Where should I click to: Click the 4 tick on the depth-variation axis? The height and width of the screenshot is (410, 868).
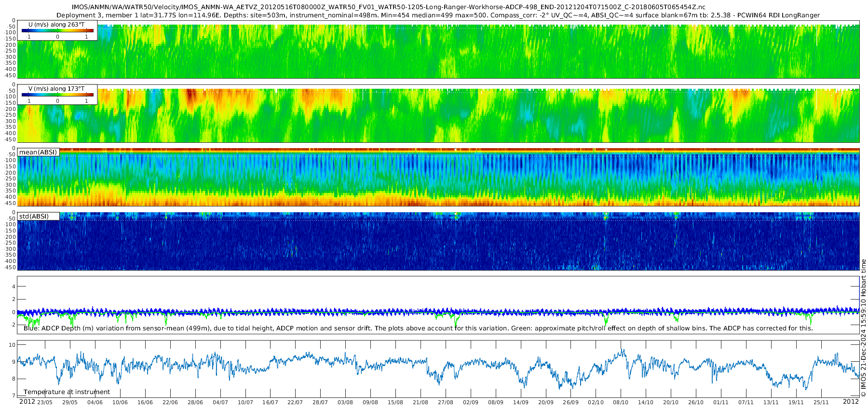[14, 287]
